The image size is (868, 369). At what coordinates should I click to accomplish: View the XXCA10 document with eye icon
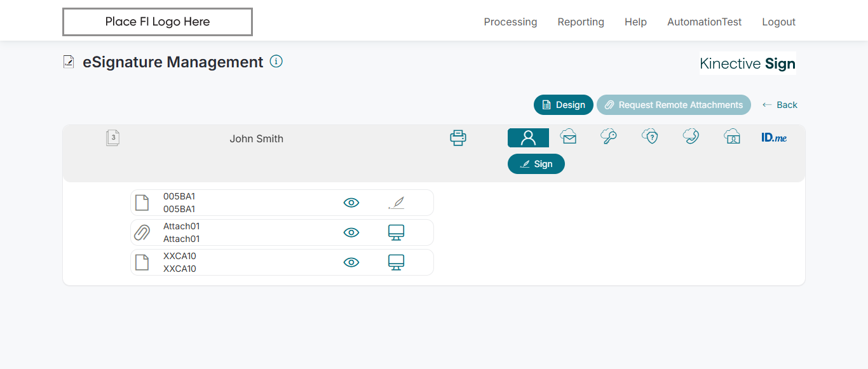[351, 262]
